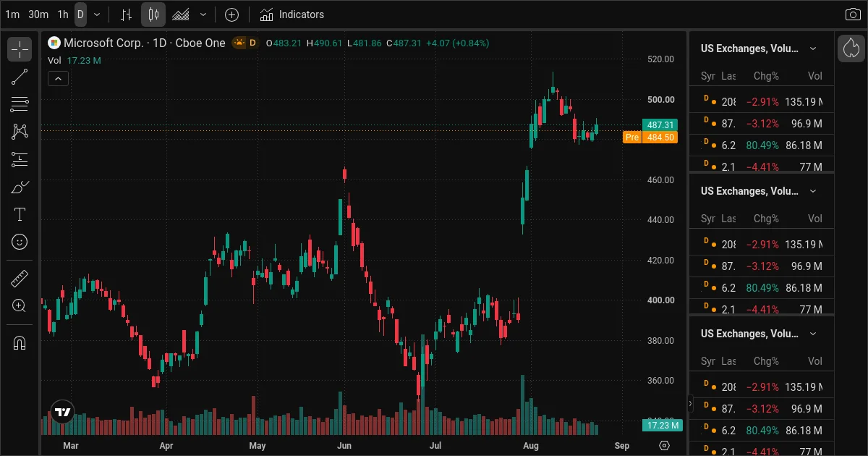Sort topmost widget by Chg% column
Viewport: 868px width, 456px height.
coord(766,76)
